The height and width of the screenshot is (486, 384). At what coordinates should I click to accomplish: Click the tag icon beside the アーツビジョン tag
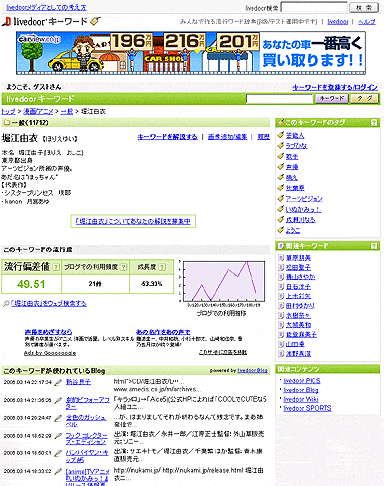pyautogui.click(x=281, y=199)
